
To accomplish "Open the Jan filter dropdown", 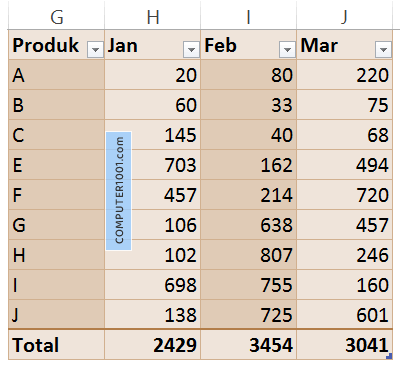I will pos(191,50).
